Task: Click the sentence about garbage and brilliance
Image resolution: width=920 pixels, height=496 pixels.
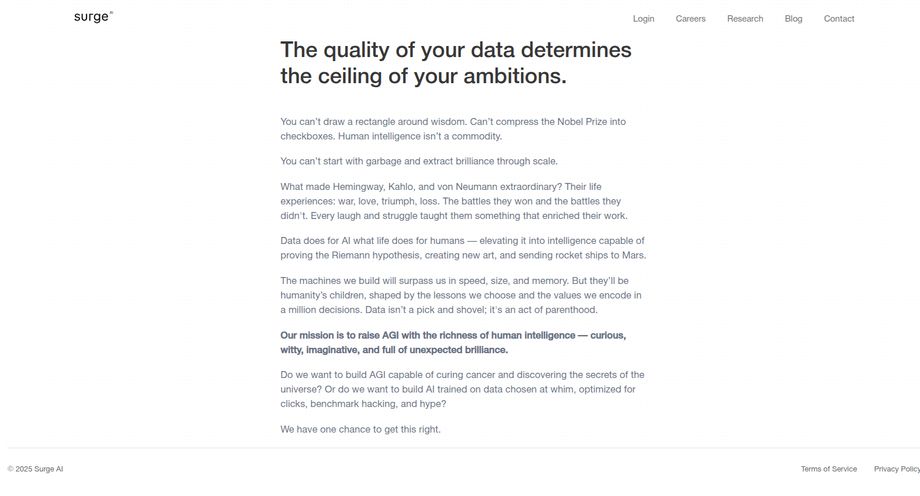Action: coord(419,161)
